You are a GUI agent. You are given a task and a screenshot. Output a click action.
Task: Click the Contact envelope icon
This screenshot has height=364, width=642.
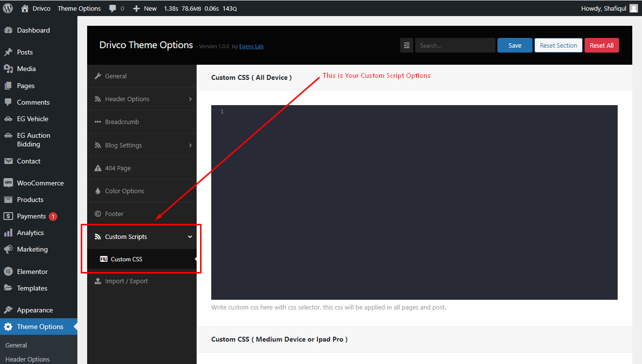click(x=8, y=161)
